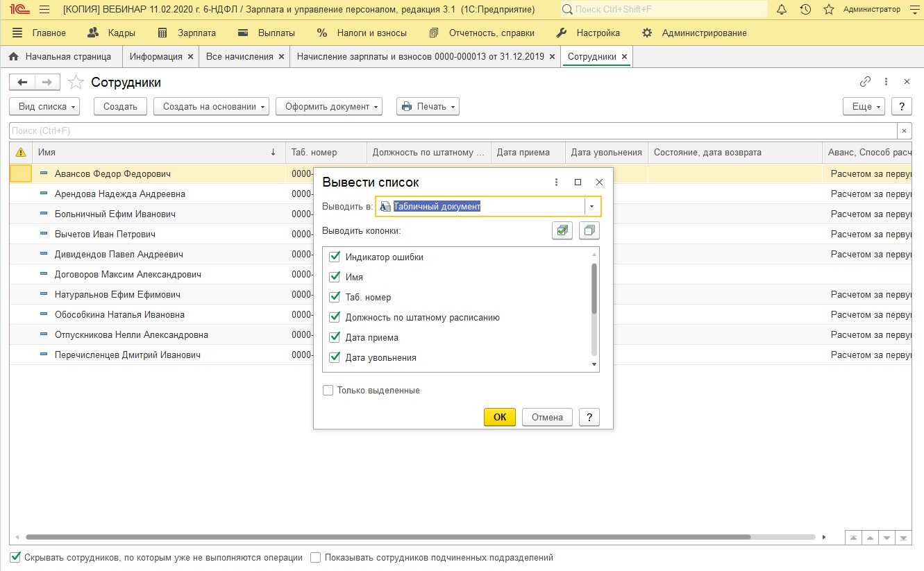Screen dimensions: 924x571
Task: Open the Выводить в dropdown arrow
Action: pyautogui.click(x=592, y=206)
